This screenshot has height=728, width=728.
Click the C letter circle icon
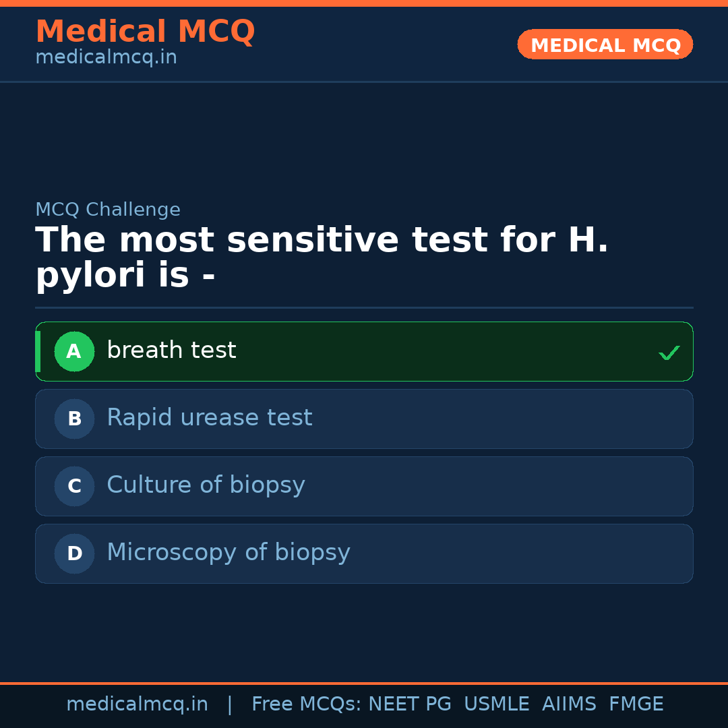tap(74, 486)
